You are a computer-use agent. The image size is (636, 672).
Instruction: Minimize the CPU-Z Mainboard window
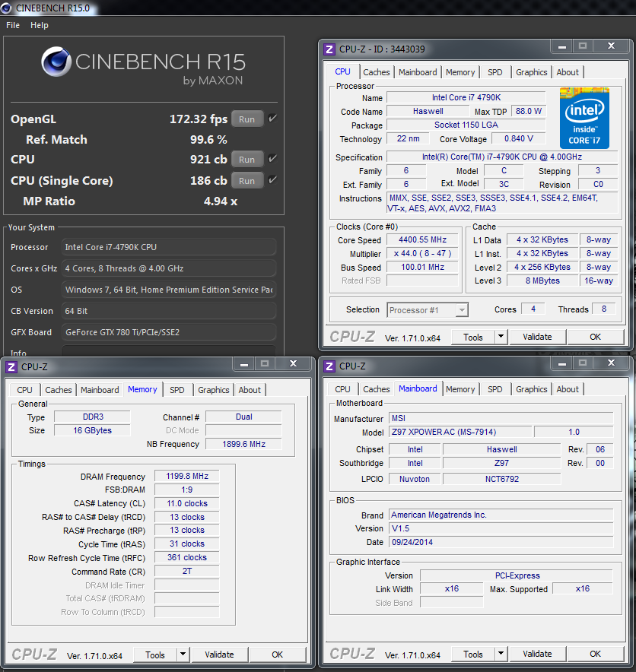[561, 363]
